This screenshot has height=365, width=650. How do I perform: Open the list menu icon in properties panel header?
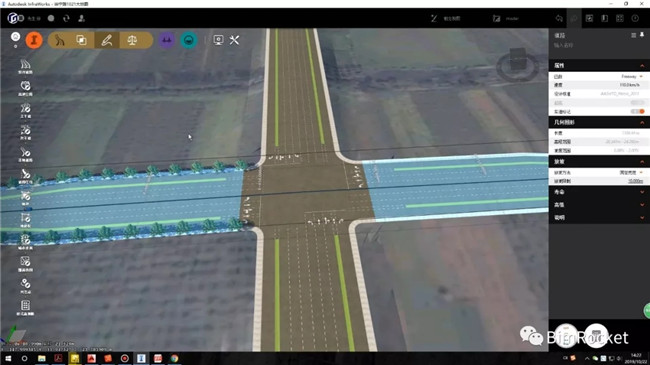pyautogui.click(x=633, y=35)
